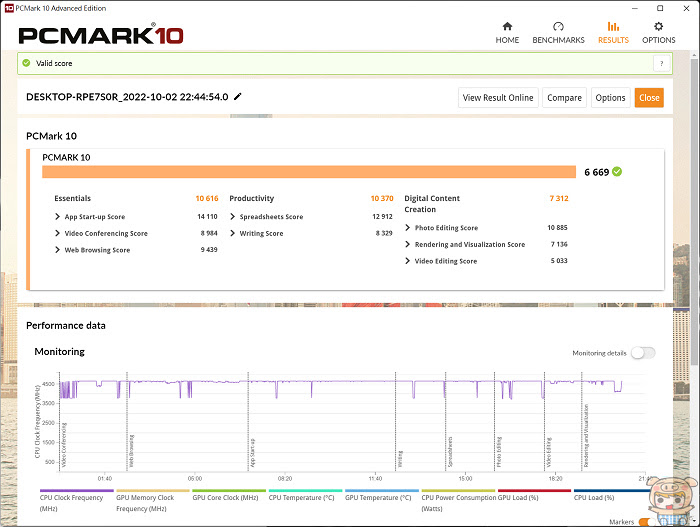Viewport: 700px width, 527px height.
Task: Minimize the PCMark 10 window
Action: pos(635,8)
